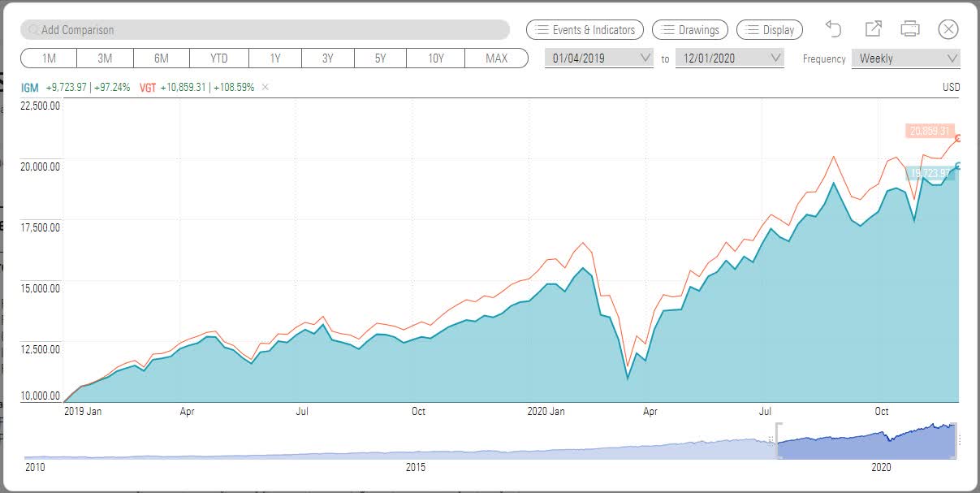
Task: Select the 10Y range tab
Action: 436,58
